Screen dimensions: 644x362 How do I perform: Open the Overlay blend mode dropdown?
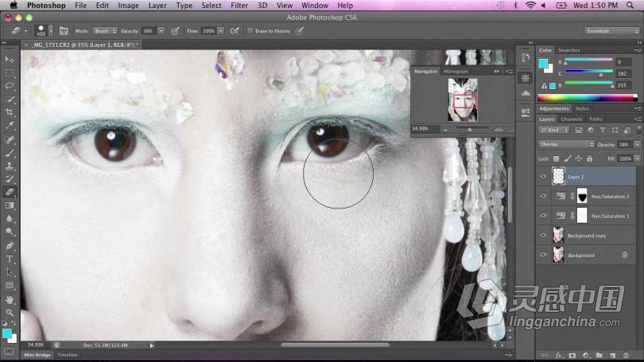click(566, 144)
